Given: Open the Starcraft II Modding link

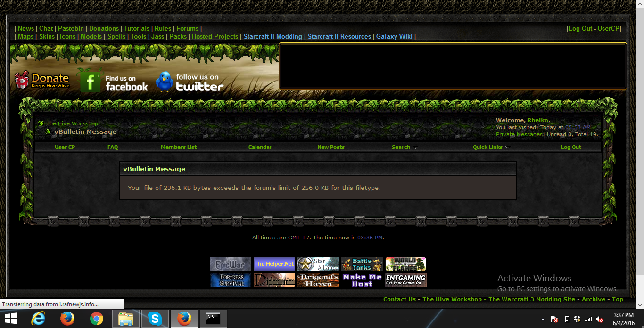Looking at the screenshot, I should (273, 36).
